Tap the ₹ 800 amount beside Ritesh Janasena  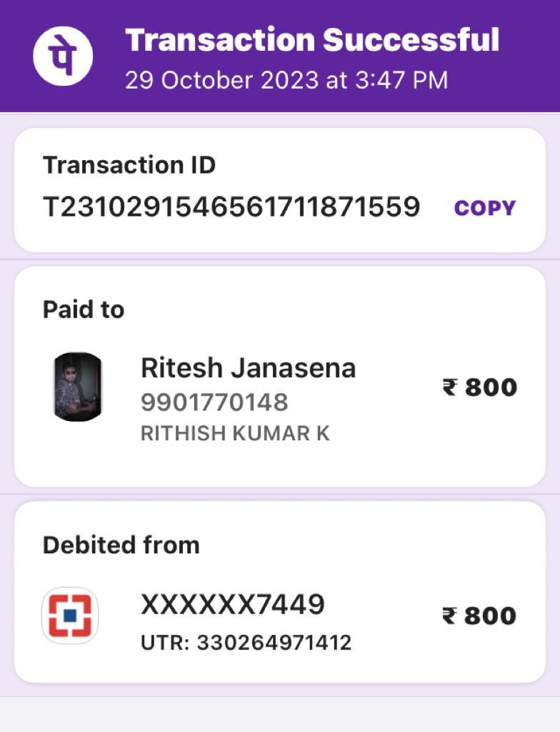[479, 387]
